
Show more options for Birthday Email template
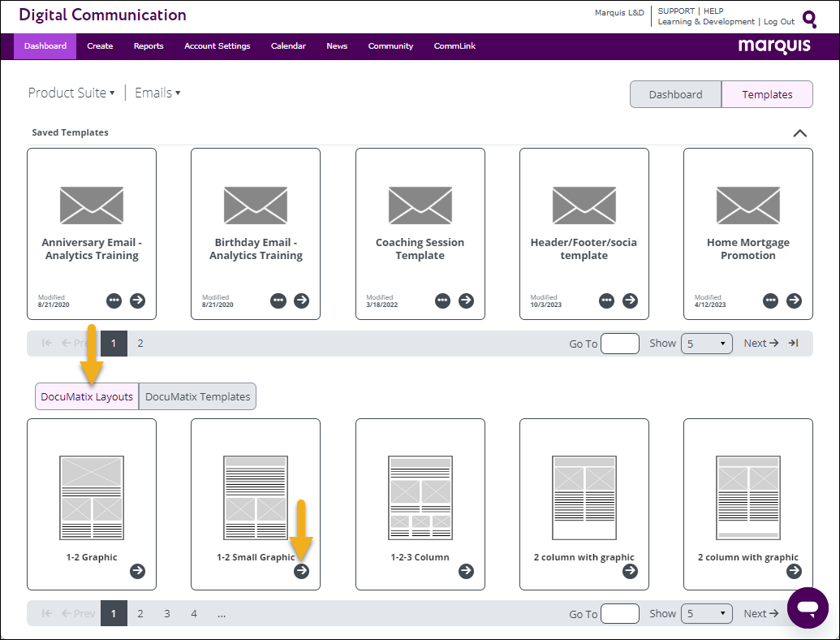(278, 301)
